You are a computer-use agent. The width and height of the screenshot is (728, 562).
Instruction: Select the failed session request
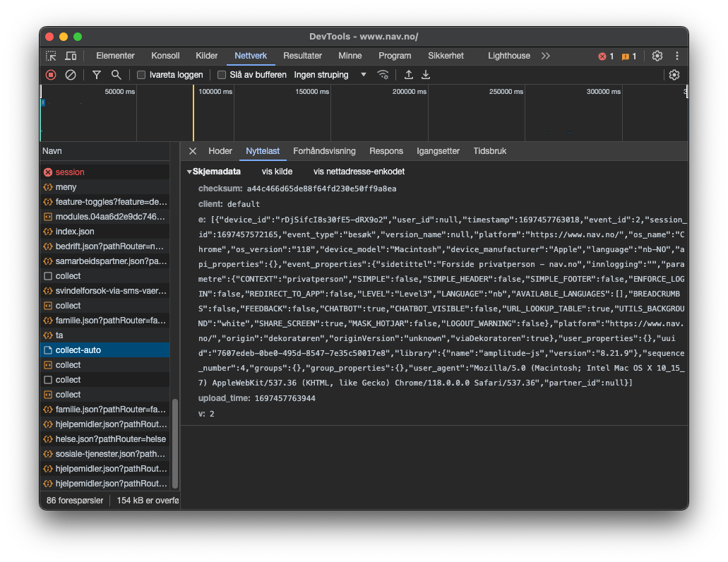[105, 172]
